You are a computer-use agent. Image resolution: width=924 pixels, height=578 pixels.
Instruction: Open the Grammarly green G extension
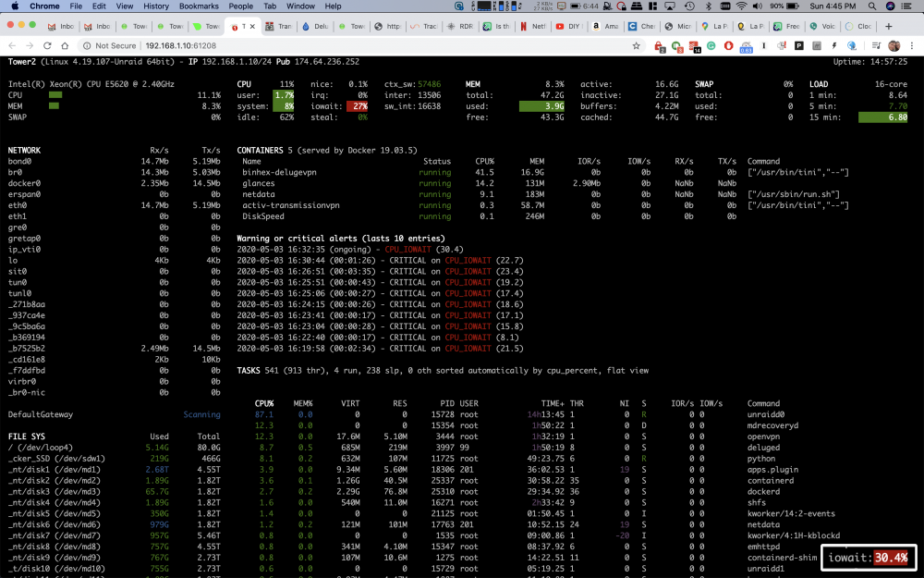click(x=711, y=45)
